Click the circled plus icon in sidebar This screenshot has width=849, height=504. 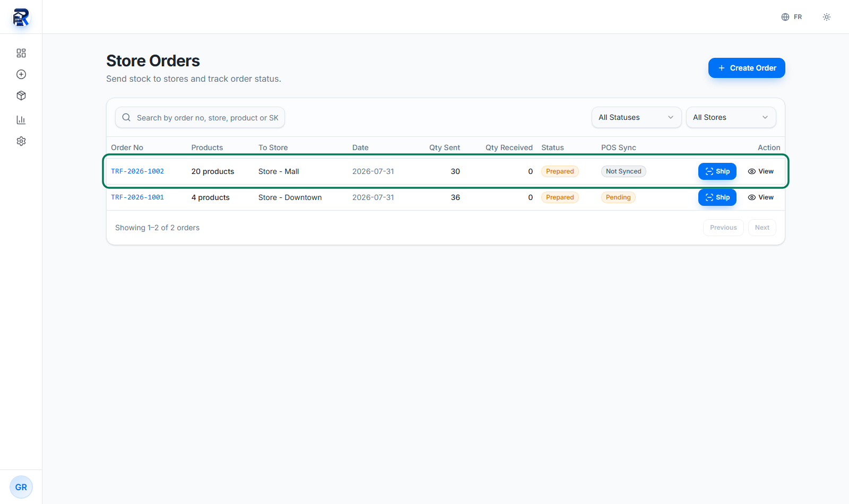tap(21, 74)
